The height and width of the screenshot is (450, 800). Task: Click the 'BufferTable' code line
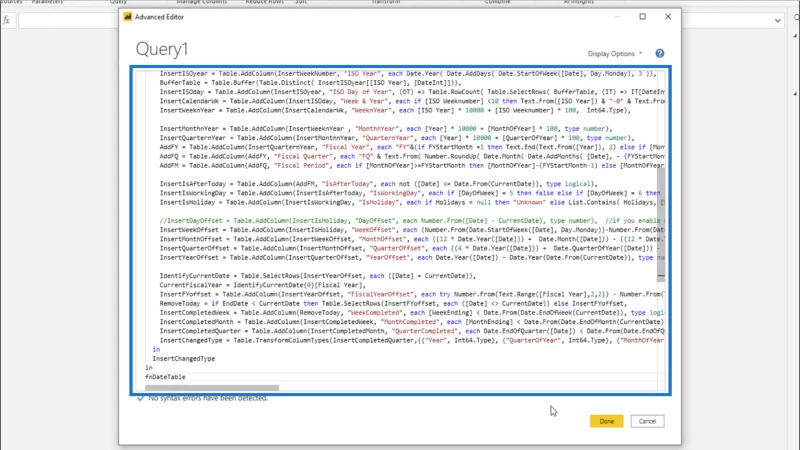pyautogui.click(x=310, y=83)
